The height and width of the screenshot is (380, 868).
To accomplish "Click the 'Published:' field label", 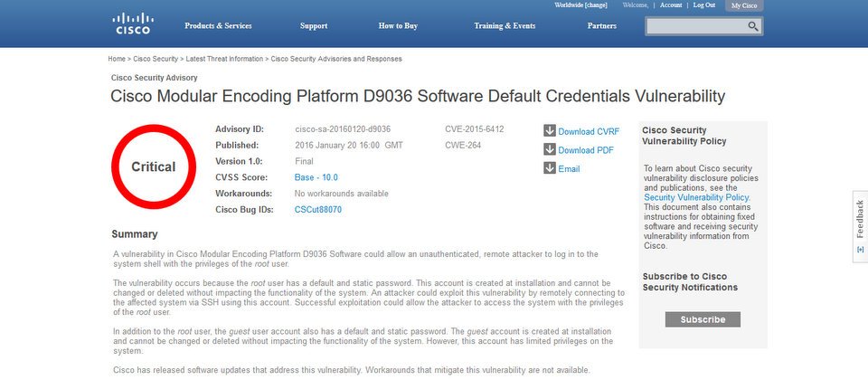I will [x=237, y=145].
